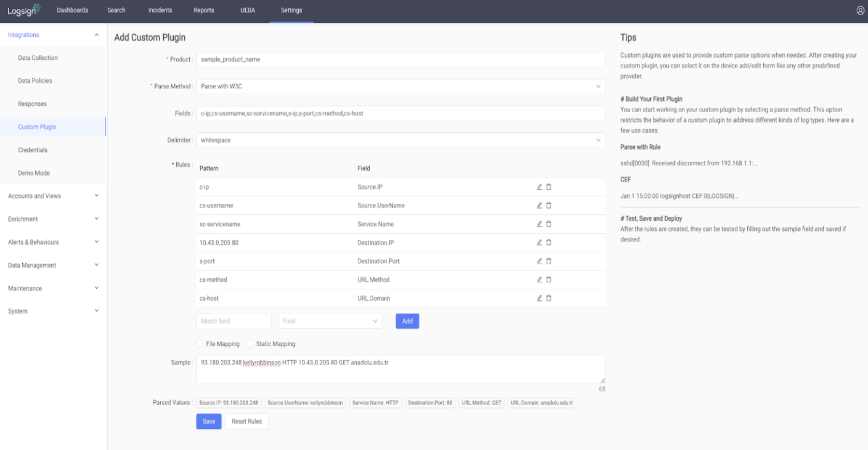Delete the sc-servicename rule

point(549,224)
